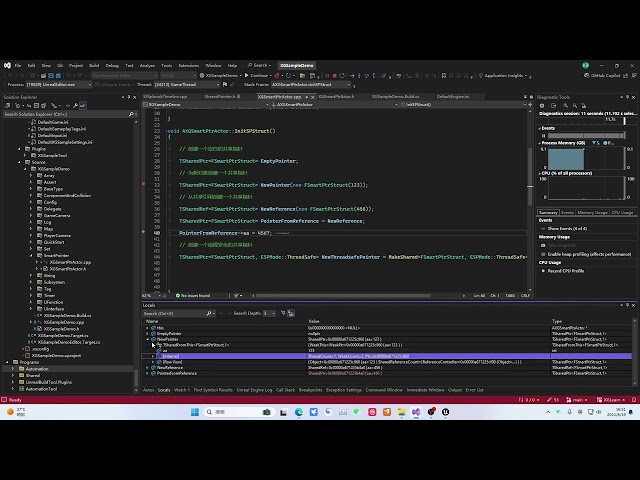Click the Diagnostic Tools zoom out icon

pyautogui.click(x=575, y=106)
